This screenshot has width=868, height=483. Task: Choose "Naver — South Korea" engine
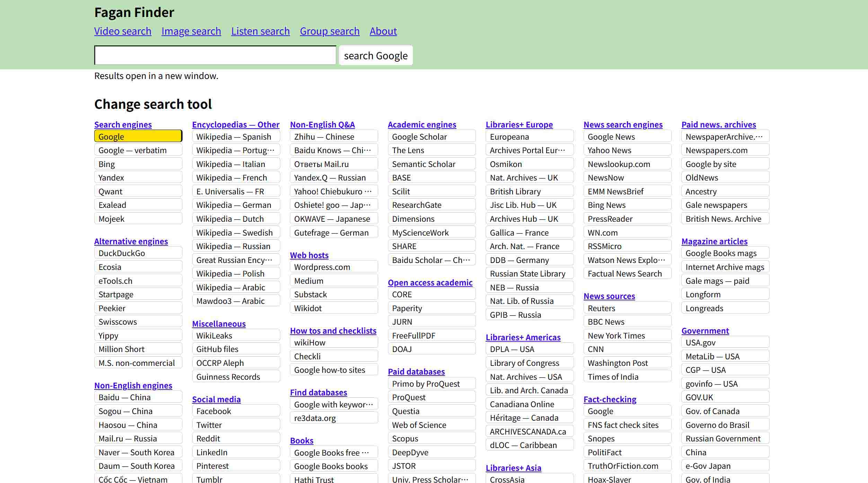coord(138,452)
